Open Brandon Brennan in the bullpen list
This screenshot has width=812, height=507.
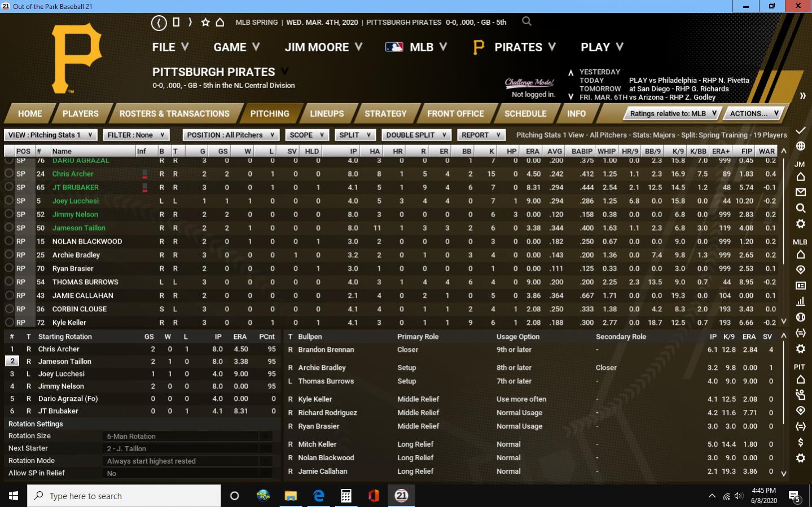326,350
